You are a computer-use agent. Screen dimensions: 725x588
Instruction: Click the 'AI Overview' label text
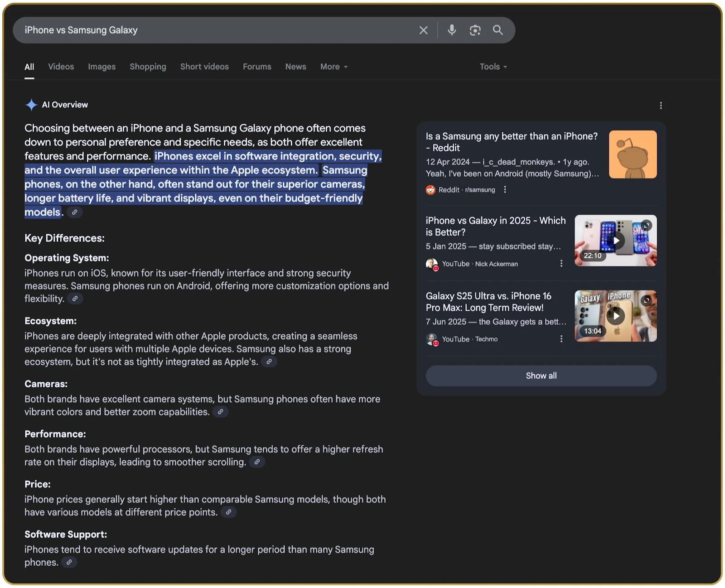65,105
